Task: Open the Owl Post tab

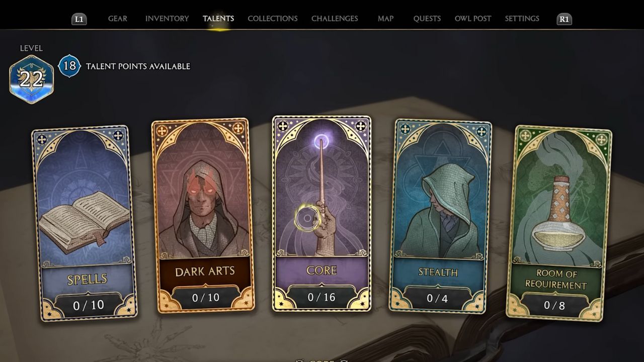Action: click(x=473, y=19)
